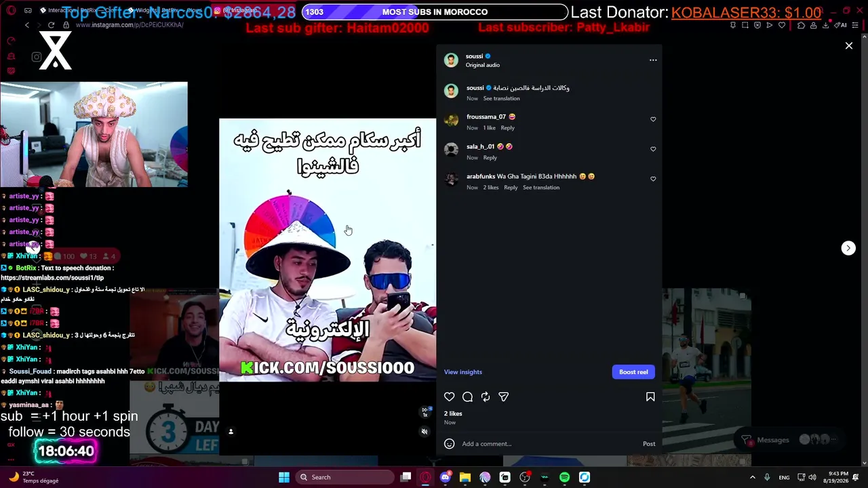
Task: Change the reel playback speed 1x
Action: click(426, 411)
